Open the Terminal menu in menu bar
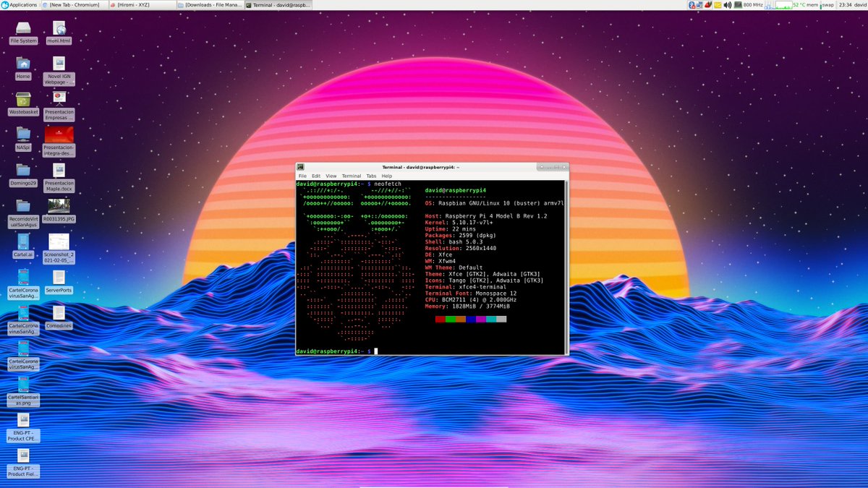Image resolution: width=868 pixels, height=488 pixels. click(352, 176)
